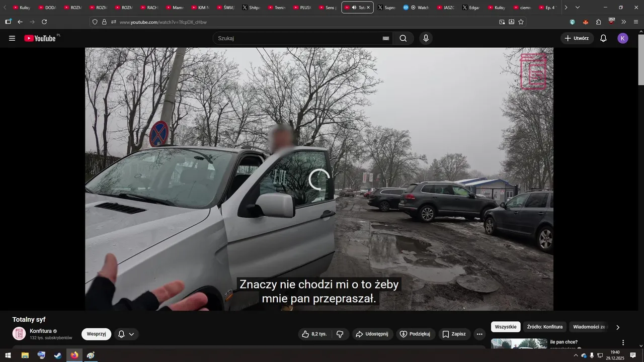Select 'Źródło: Konfitura' filter chip

pos(545,327)
